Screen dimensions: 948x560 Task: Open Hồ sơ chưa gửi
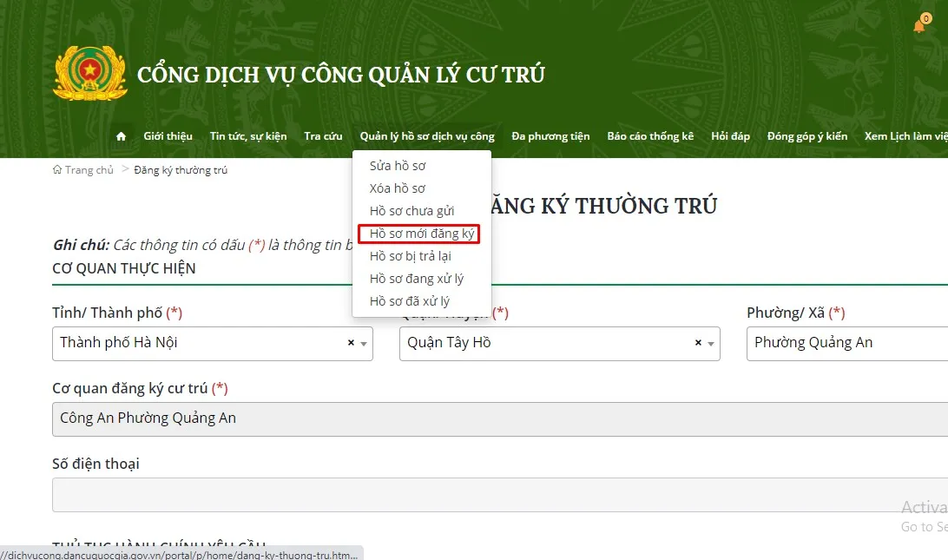point(411,211)
